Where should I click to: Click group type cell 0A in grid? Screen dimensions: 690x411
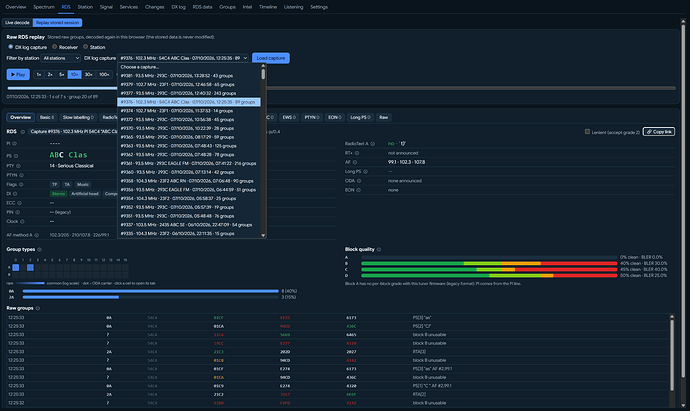16,267
